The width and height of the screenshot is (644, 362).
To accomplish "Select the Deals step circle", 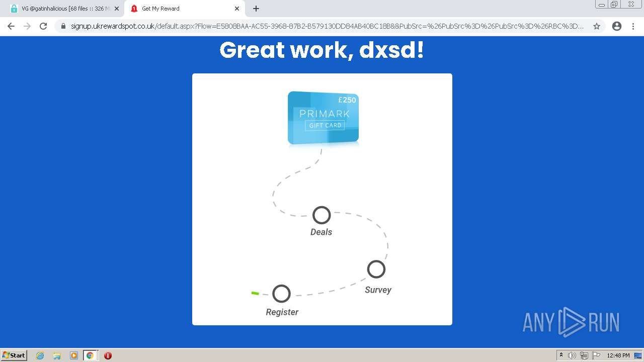I will [x=321, y=215].
